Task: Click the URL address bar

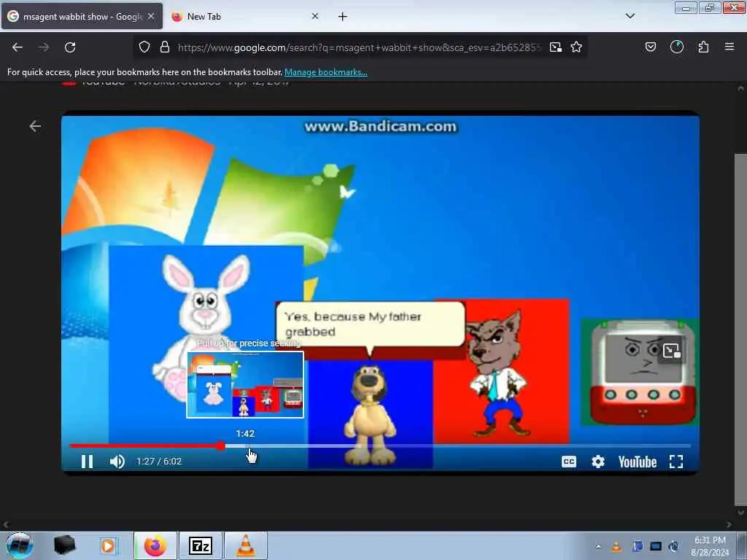Action: coord(360,47)
